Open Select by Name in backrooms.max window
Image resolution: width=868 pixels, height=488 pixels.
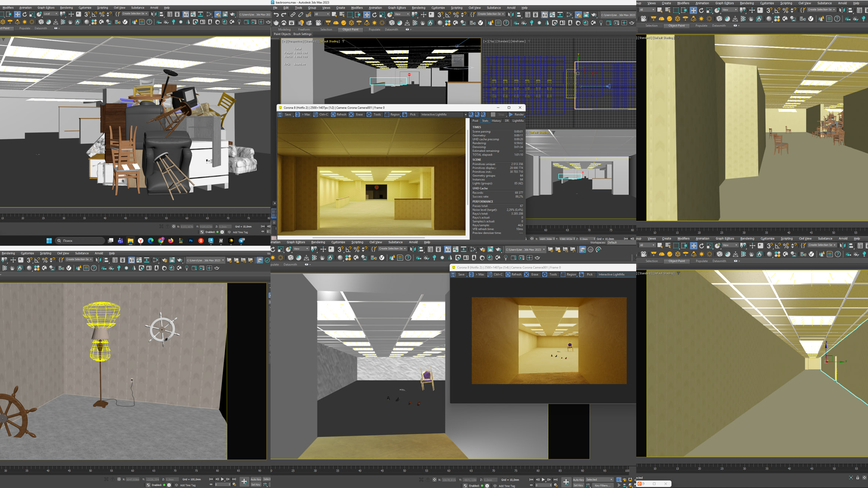point(342,14)
